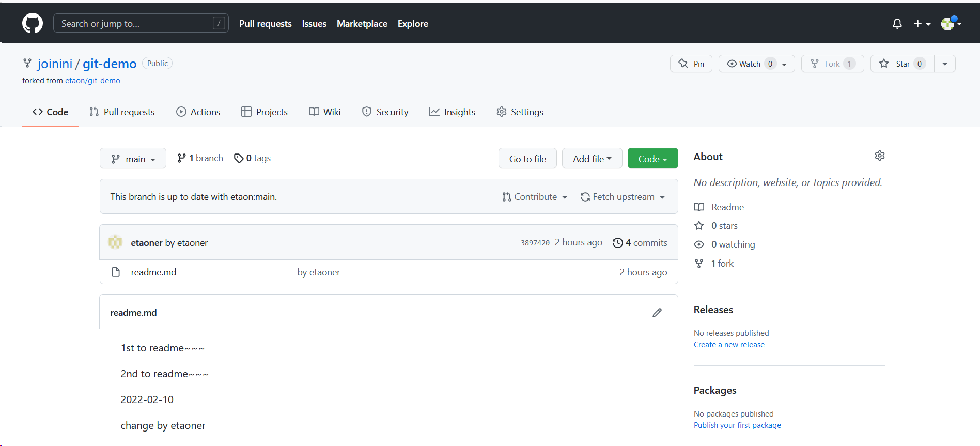Expand the Watch options arrow
Image resolution: width=980 pixels, height=446 pixels.
(x=784, y=64)
